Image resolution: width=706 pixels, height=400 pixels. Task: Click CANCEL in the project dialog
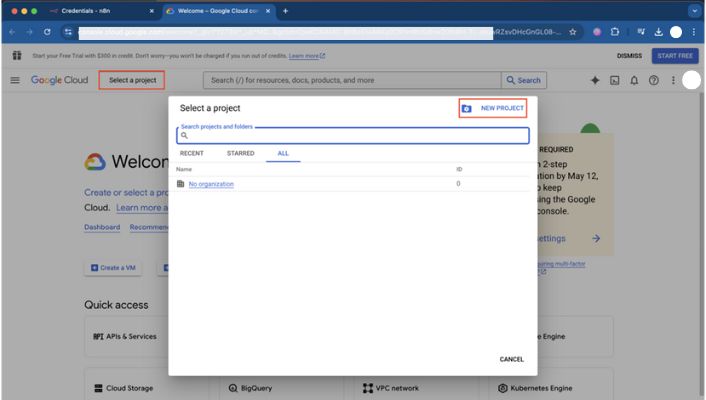[511, 359]
